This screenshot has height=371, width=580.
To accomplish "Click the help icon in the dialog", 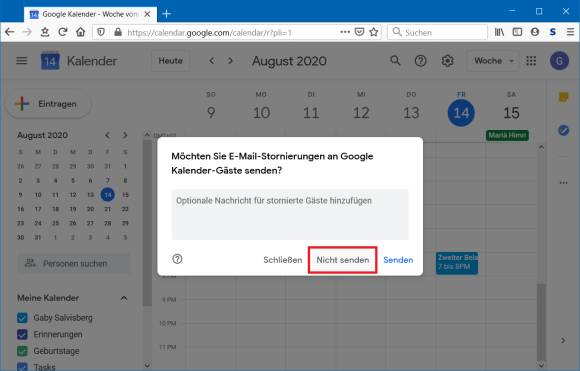I will [177, 259].
